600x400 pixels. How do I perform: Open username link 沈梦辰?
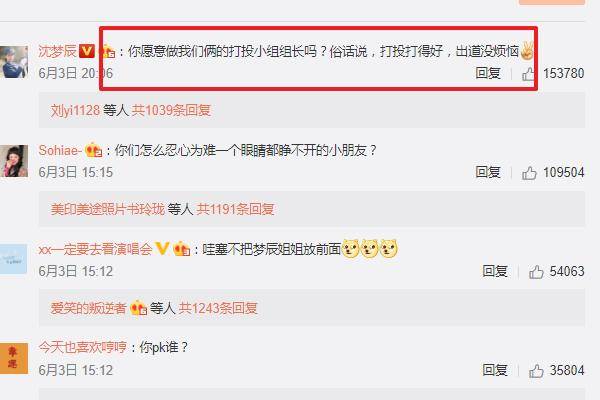(57, 51)
